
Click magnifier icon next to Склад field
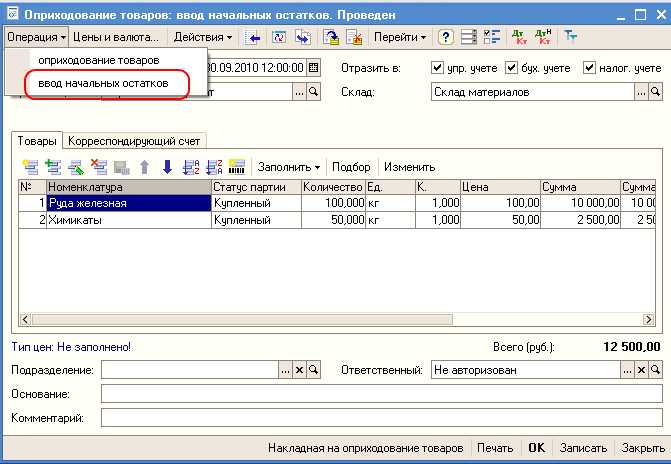(x=655, y=92)
